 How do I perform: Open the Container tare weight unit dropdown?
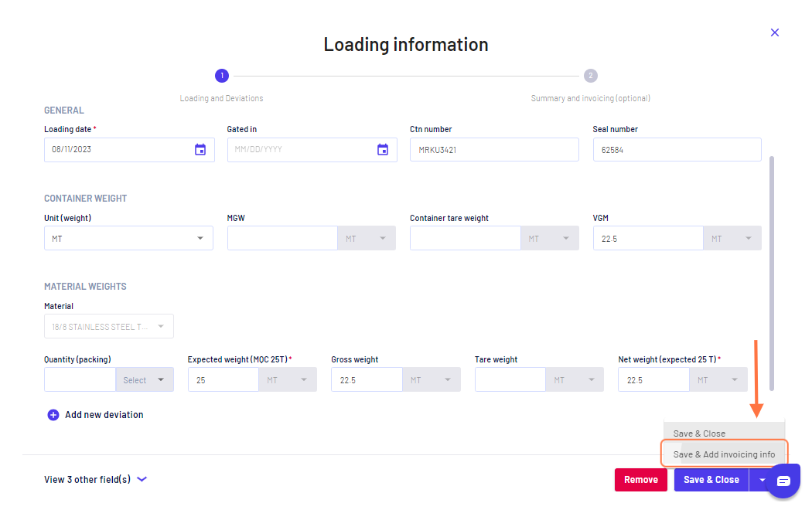(x=549, y=239)
